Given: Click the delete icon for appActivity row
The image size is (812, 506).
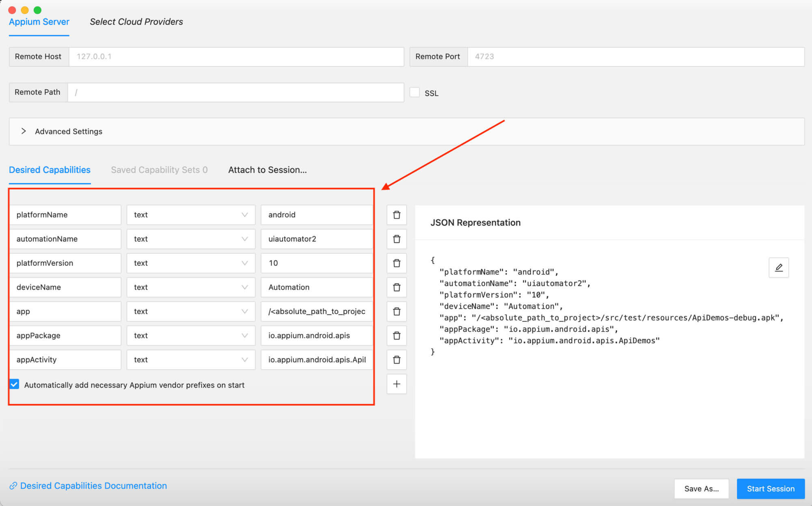Looking at the screenshot, I should (x=396, y=360).
